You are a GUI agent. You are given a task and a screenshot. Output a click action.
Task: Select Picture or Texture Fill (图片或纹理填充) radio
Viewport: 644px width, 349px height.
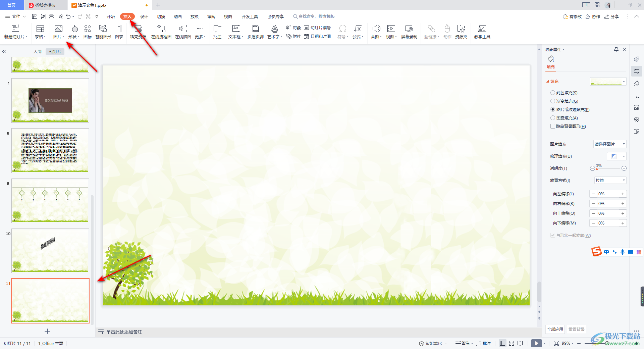[553, 109]
